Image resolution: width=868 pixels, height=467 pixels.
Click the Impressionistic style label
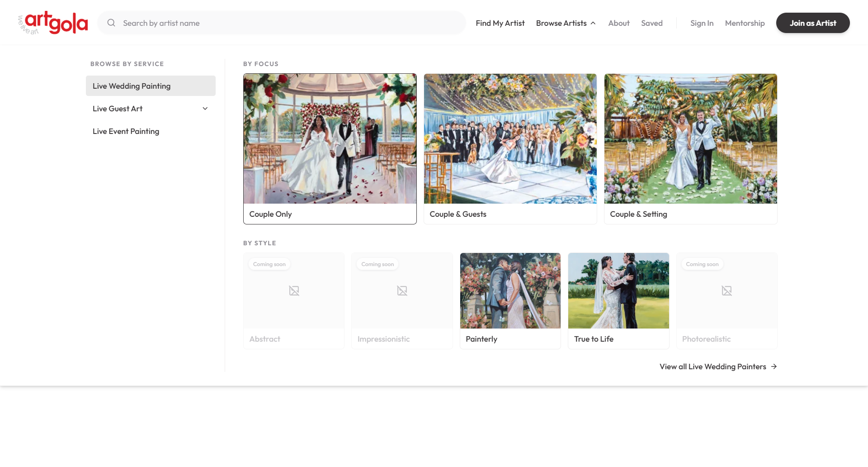[383, 339]
